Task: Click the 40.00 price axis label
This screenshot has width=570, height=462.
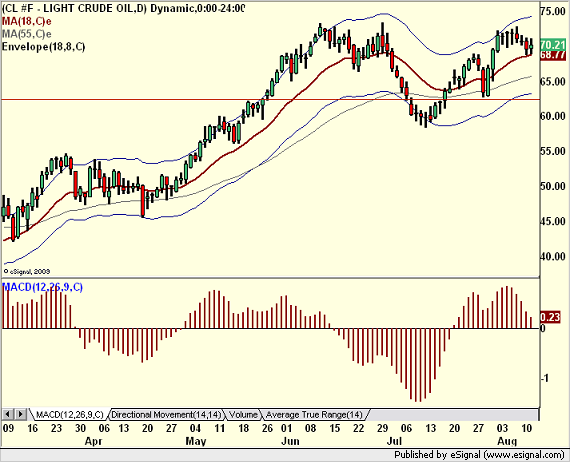Action: click(x=553, y=256)
